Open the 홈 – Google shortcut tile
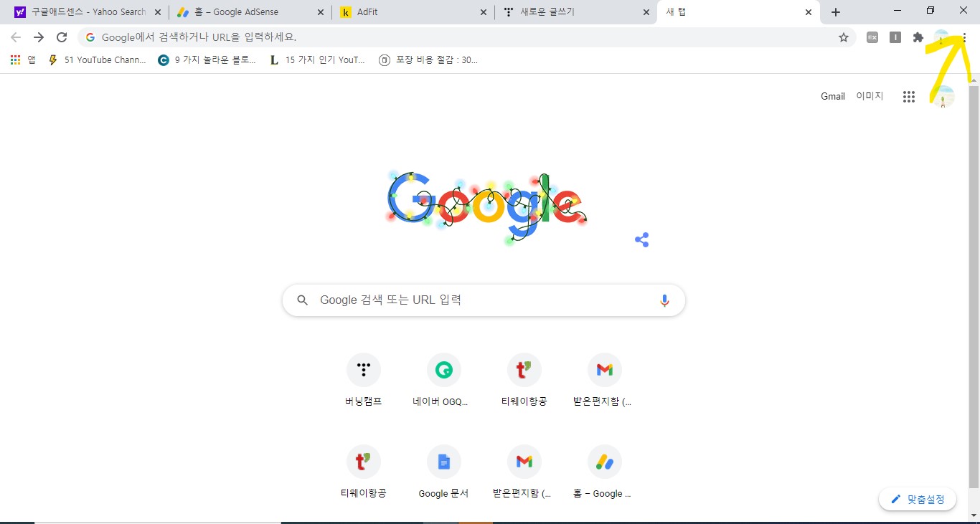 pos(605,472)
